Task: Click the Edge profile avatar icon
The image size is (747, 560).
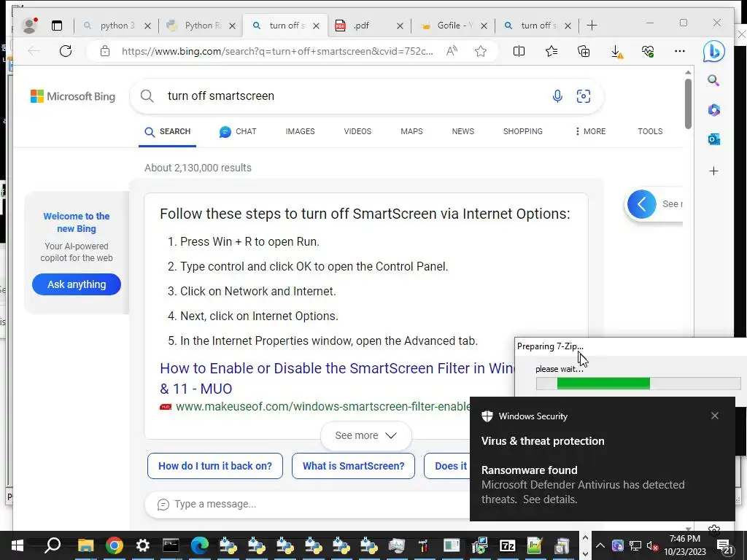Action: (29, 26)
